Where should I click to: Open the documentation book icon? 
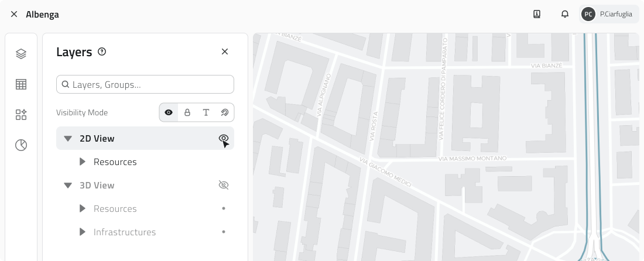click(536, 14)
